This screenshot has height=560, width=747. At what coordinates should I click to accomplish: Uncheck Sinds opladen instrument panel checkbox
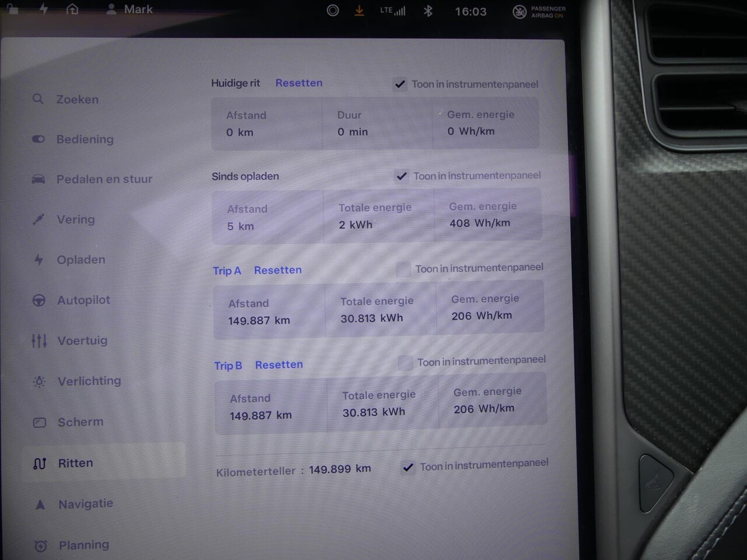pyautogui.click(x=402, y=176)
